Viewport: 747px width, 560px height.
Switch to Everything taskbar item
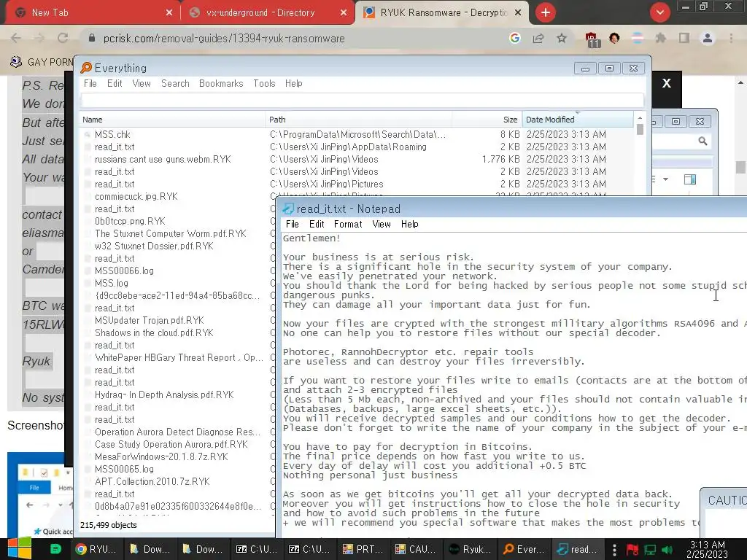pyautogui.click(x=524, y=549)
